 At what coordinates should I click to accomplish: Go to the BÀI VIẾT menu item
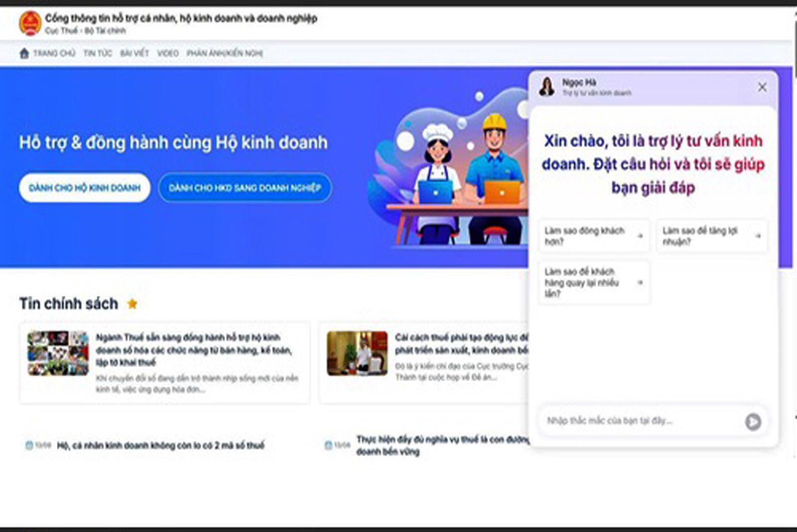click(x=134, y=53)
